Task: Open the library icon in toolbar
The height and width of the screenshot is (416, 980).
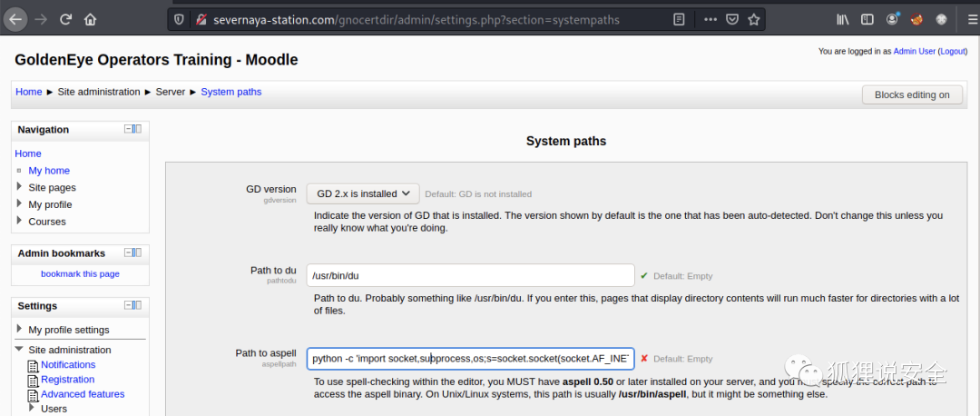Action: coord(842,19)
